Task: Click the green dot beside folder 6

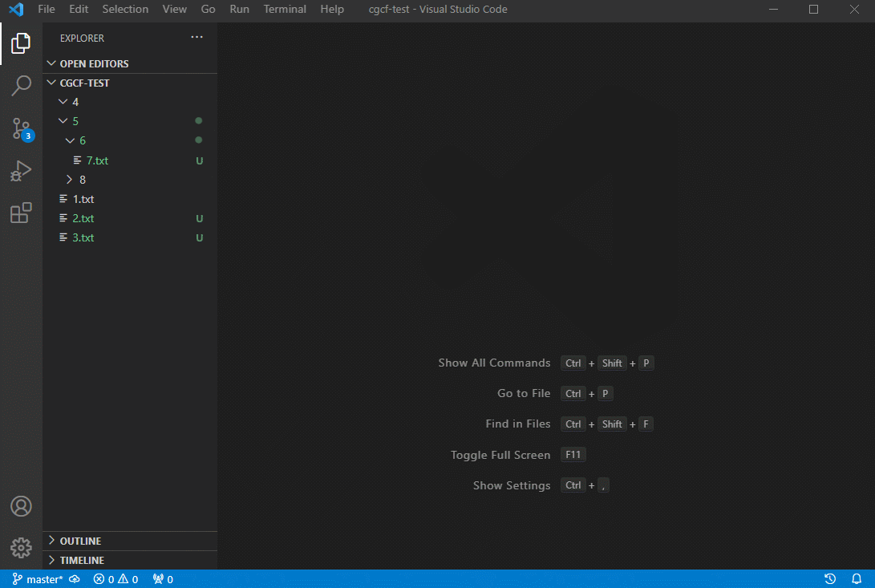Action: coord(199,140)
